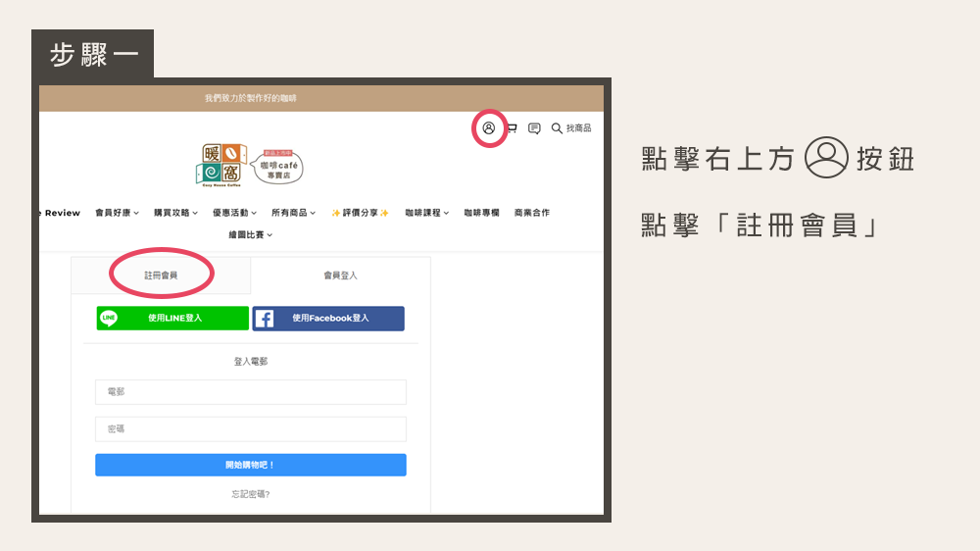
Task: Expand the 優惠活動 dropdown menu
Action: [234, 213]
